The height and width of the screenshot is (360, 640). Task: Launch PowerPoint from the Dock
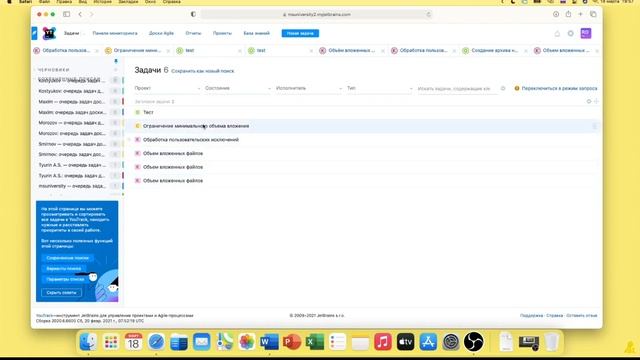[292, 342]
